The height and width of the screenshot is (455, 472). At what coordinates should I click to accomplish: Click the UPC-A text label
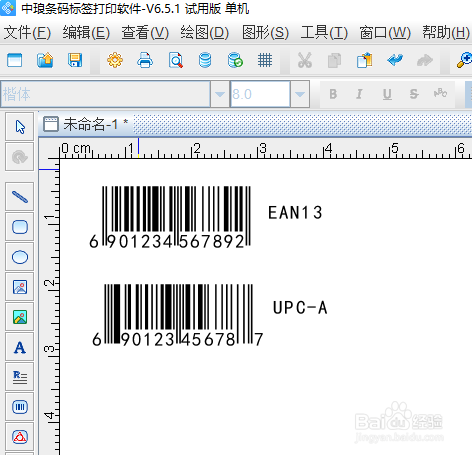tap(300, 308)
